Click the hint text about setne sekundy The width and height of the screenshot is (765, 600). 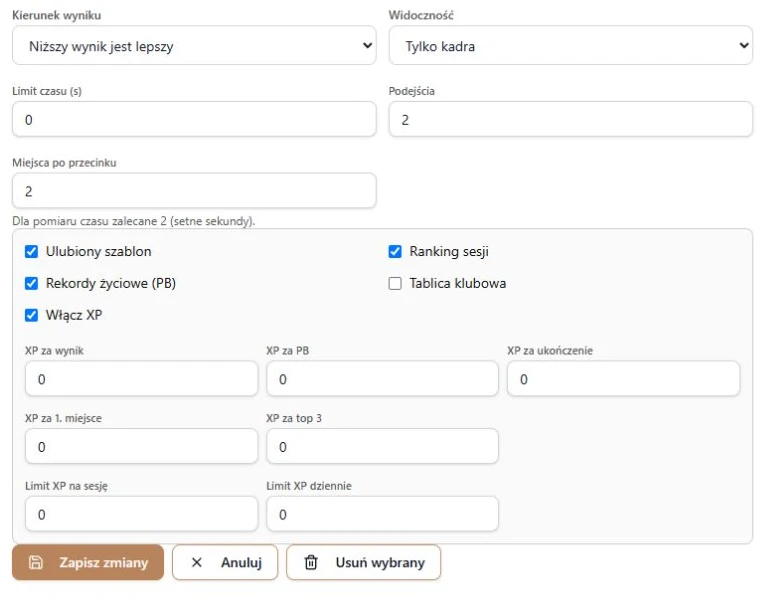(134, 221)
